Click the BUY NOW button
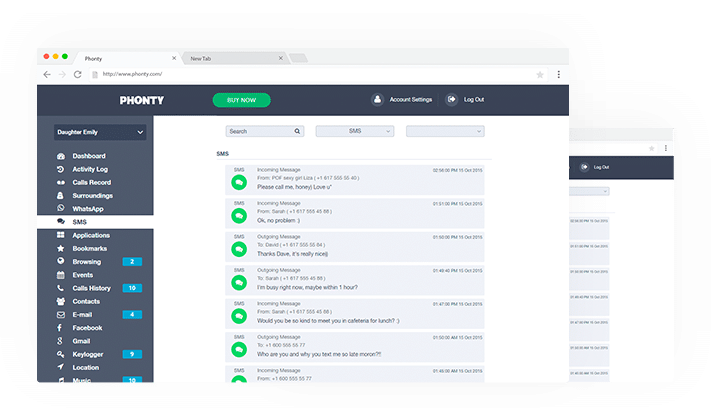Viewport: 711px width, 409px height. [242, 100]
